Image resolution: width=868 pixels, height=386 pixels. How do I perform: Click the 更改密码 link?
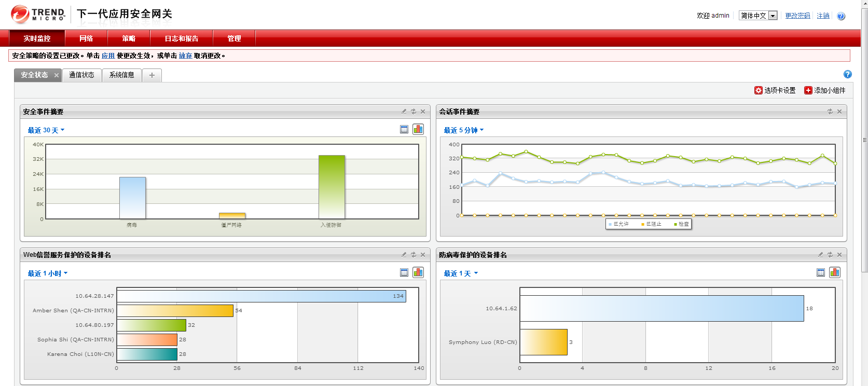(x=797, y=16)
